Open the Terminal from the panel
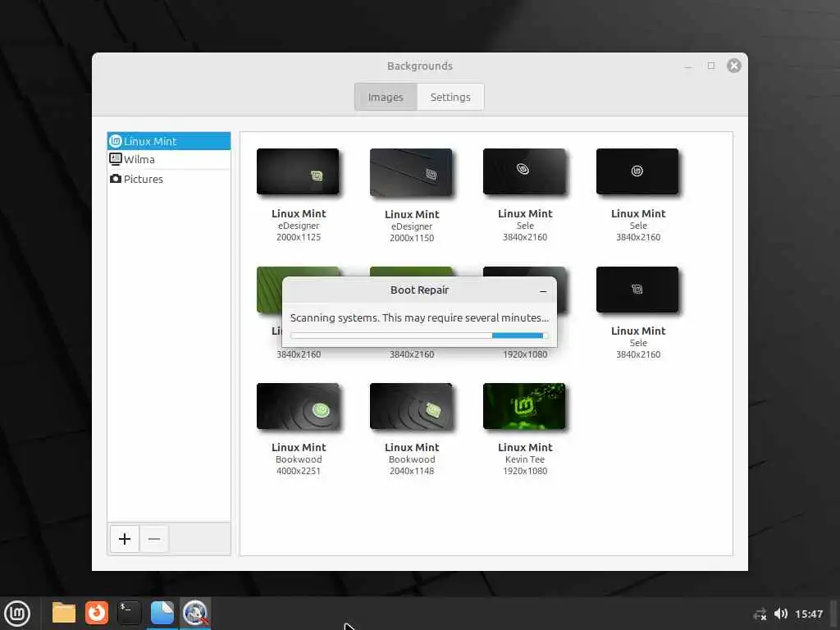Image resolution: width=840 pixels, height=630 pixels. click(x=129, y=613)
